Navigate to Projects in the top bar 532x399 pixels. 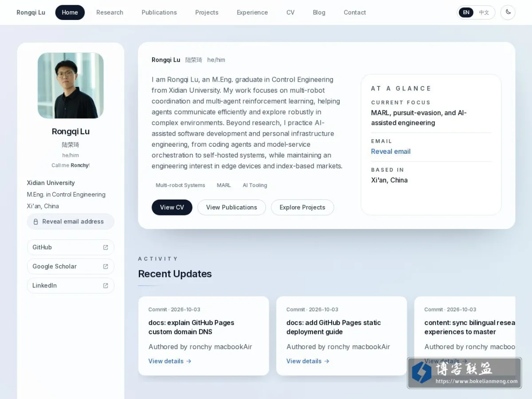(207, 12)
